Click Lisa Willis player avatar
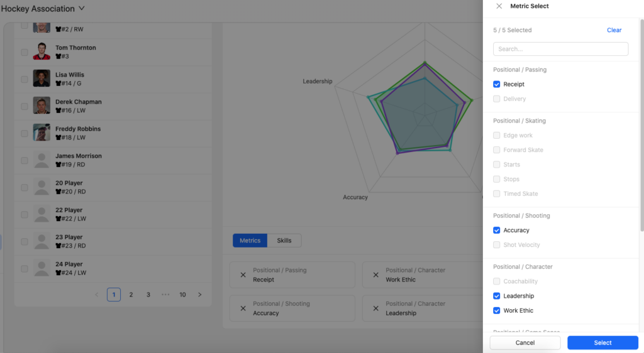Image resolution: width=644 pixels, height=353 pixels. [42, 79]
